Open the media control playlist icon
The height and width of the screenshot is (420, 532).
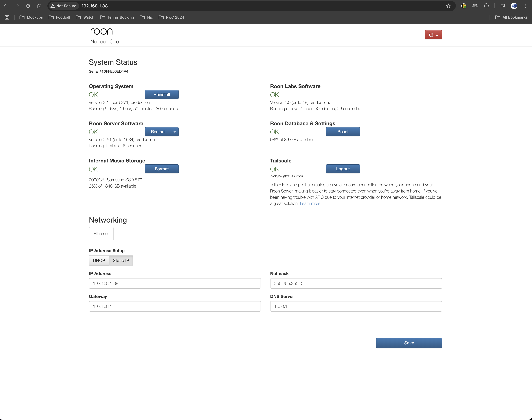(503, 6)
